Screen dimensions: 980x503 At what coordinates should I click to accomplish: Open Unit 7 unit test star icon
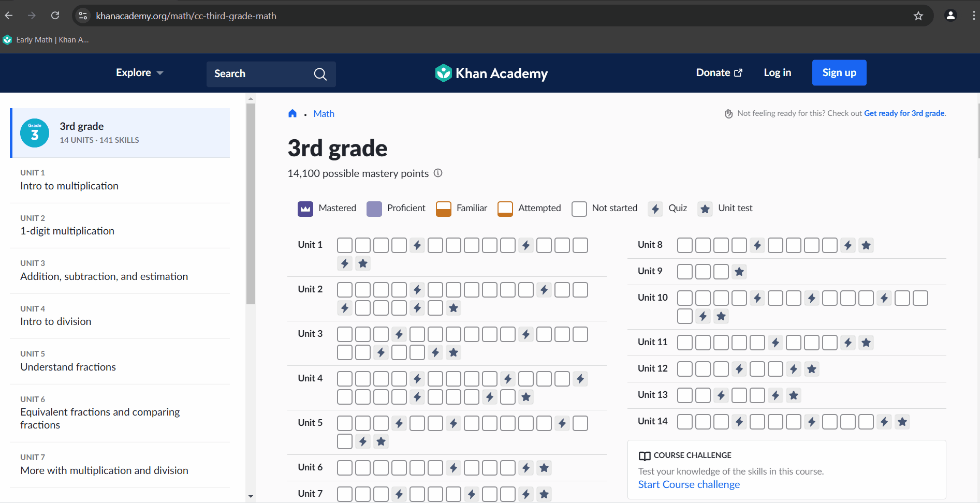pos(544,494)
